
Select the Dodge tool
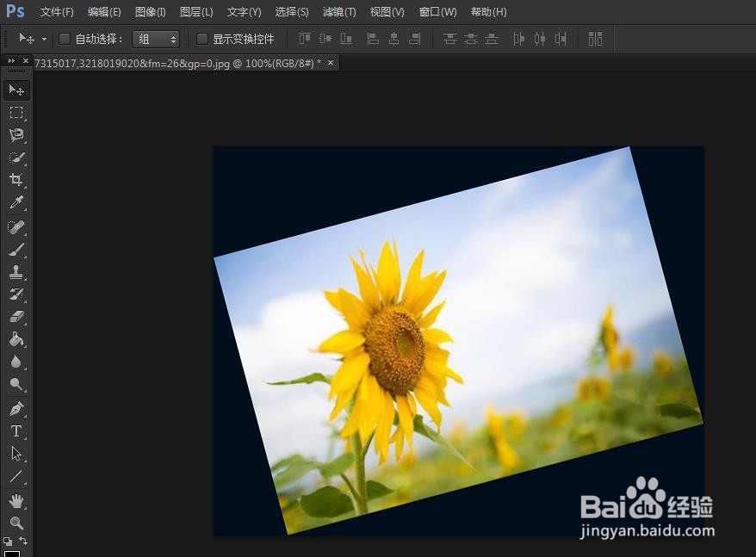tap(16, 384)
